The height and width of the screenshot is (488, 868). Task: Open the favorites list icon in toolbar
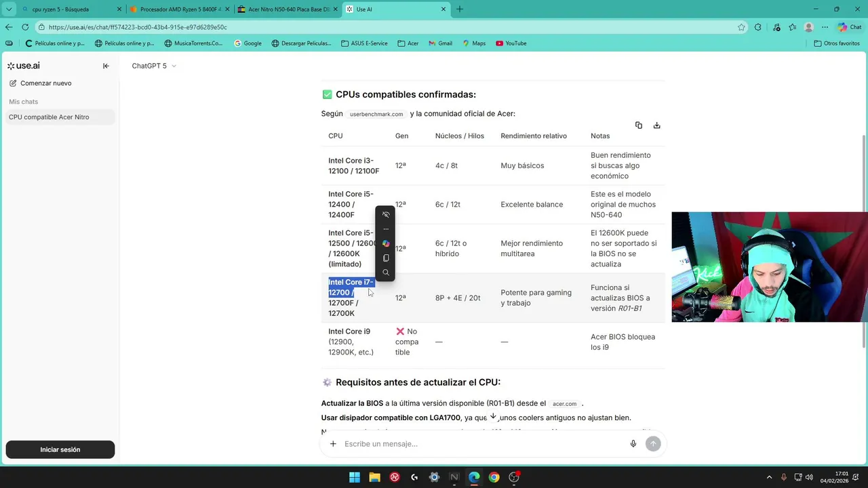pyautogui.click(x=792, y=27)
